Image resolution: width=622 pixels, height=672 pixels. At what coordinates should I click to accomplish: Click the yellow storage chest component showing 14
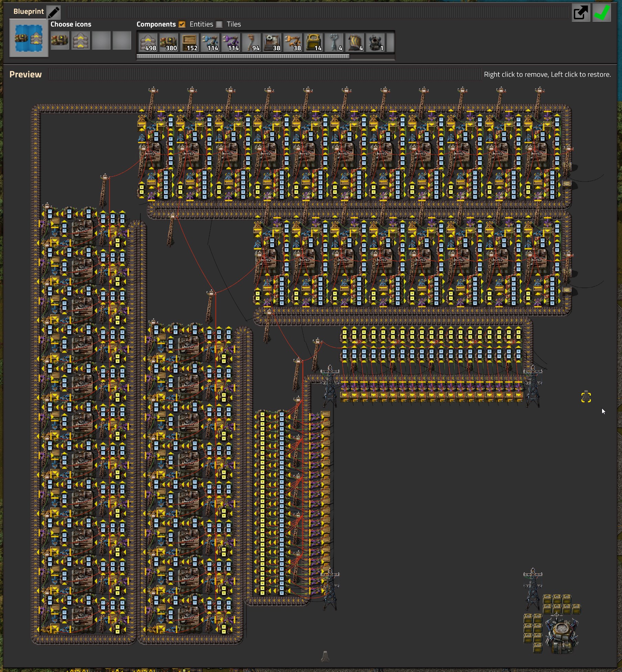(x=313, y=42)
